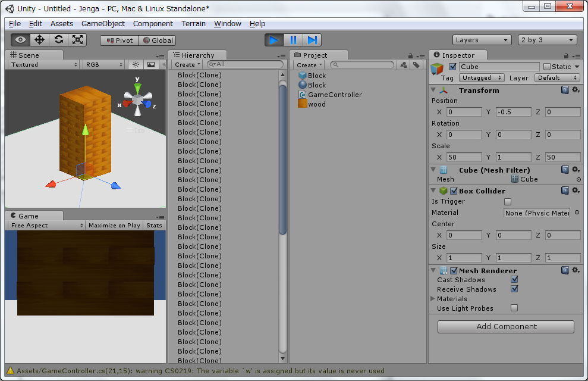
Task: Lock the Inspector panel
Action: (566, 55)
